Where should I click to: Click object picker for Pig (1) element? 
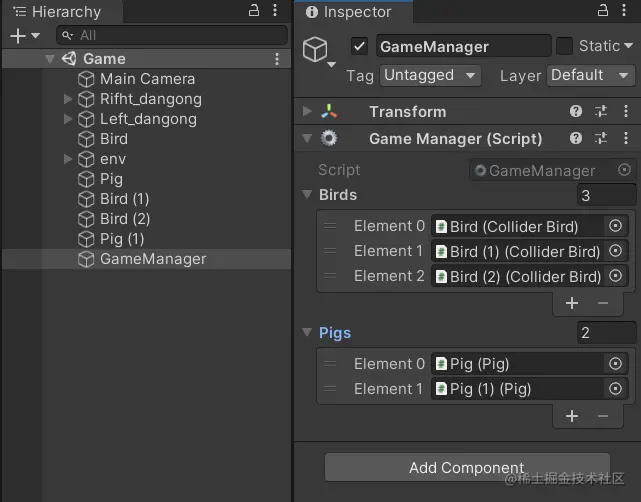pyautogui.click(x=615, y=388)
